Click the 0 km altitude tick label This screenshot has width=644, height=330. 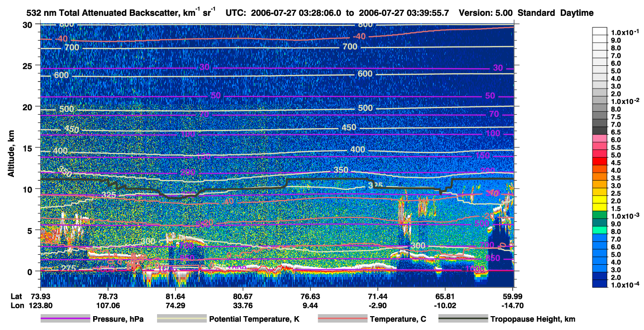[x=31, y=271]
